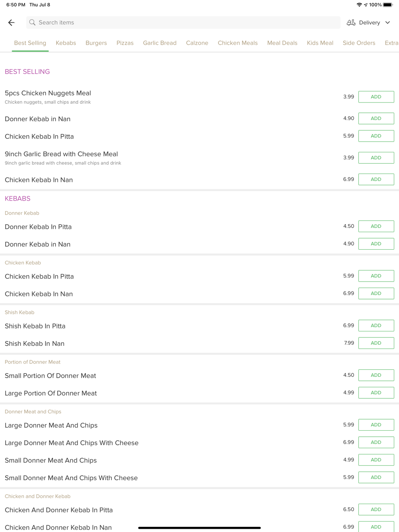Add Small Donner Meat And Chips With Cheese
The height and width of the screenshot is (532, 399).
point(376,477)
